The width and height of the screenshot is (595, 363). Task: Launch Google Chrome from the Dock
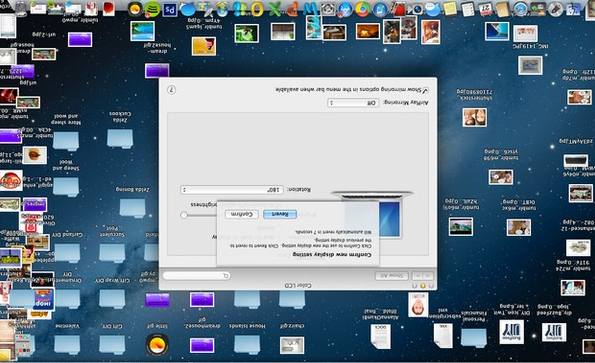pyautogui.click(x=362, y=9)
